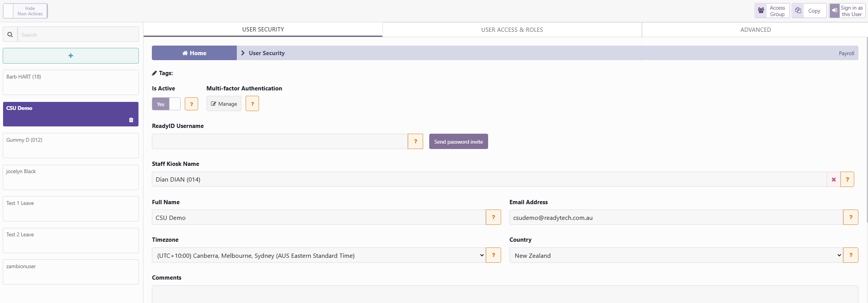The height and width of the screenshot is (303, 868).
Task: Open help for Multi-factor Authentication
Action: click(x=252, y=103)
